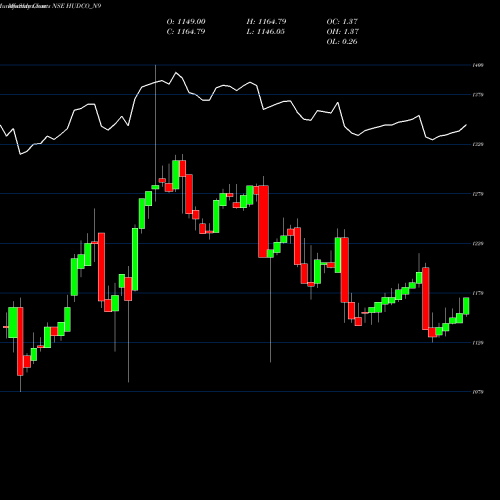
Task: Click the OC: 1.37 reading
Action: (342, 22)
